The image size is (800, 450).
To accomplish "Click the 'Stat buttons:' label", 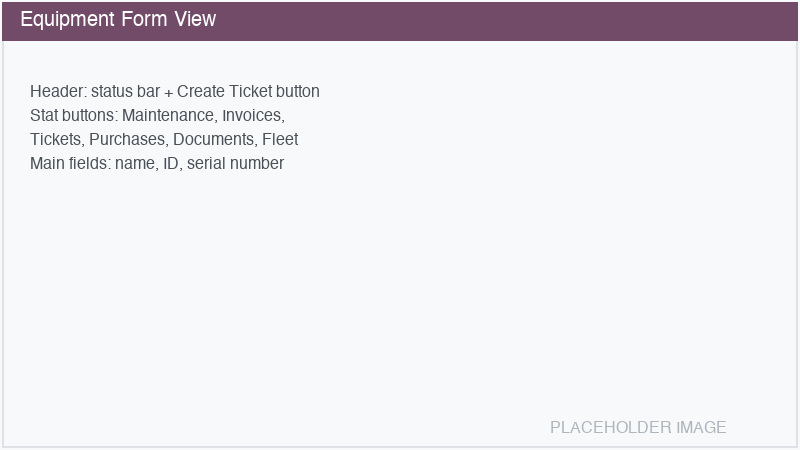I will pyautogui.click(x=74, y=116).
